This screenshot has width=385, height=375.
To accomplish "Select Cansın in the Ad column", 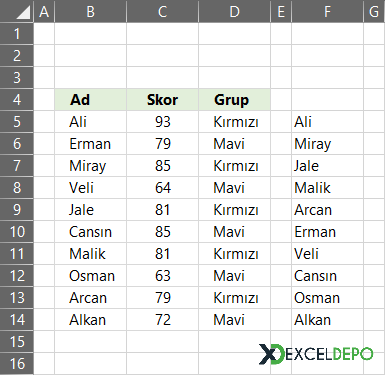I will click(90, 232).
